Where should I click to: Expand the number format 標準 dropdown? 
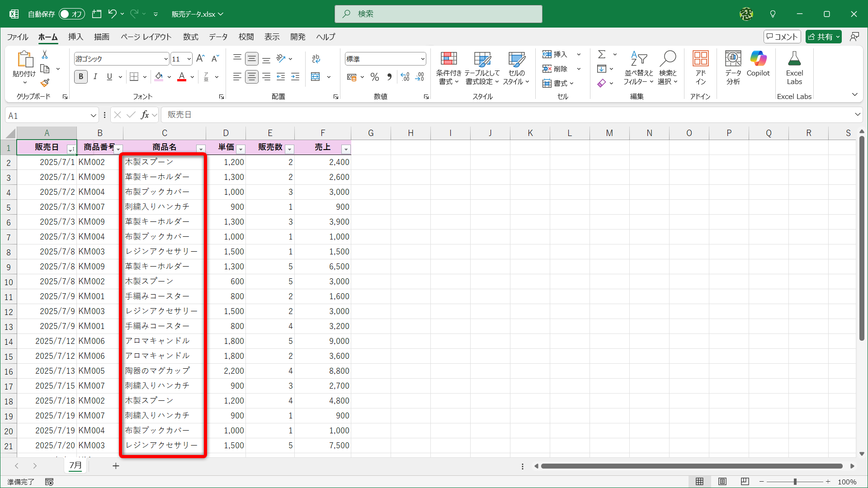(422, 59)
